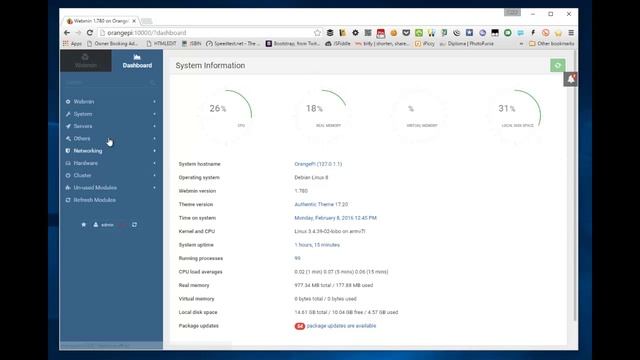Go back with the browser back arrow
Image resolution: width=640 pixels, height=360 pixels.
pos(67,33)
